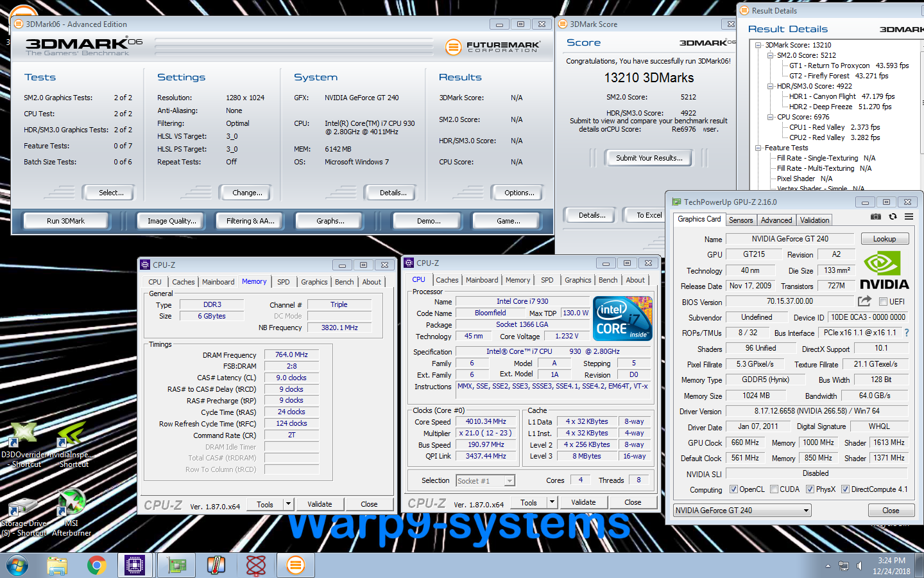The image size is (924, 578).
Task: Click the Result Details window title icon
Action: coord(744,10)
